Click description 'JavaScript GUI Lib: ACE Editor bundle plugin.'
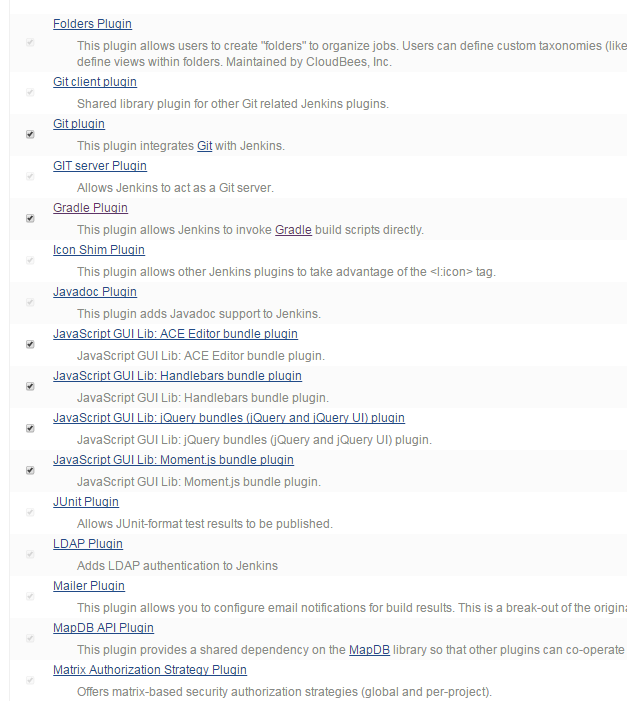The height and width of the screenshot is (701, 627). [201, 356]
